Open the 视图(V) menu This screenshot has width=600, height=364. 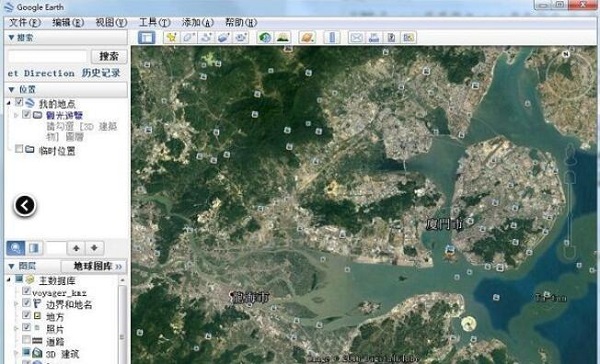click(111, 23)
